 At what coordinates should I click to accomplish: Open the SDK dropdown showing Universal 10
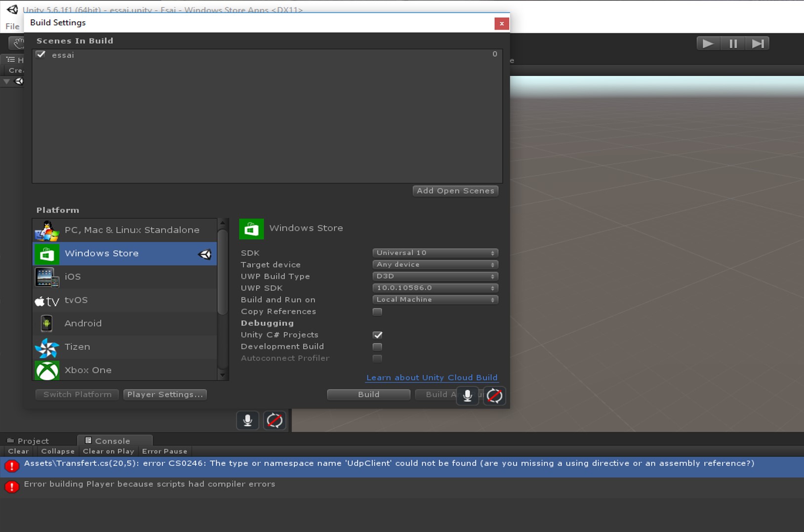point(435,253)
